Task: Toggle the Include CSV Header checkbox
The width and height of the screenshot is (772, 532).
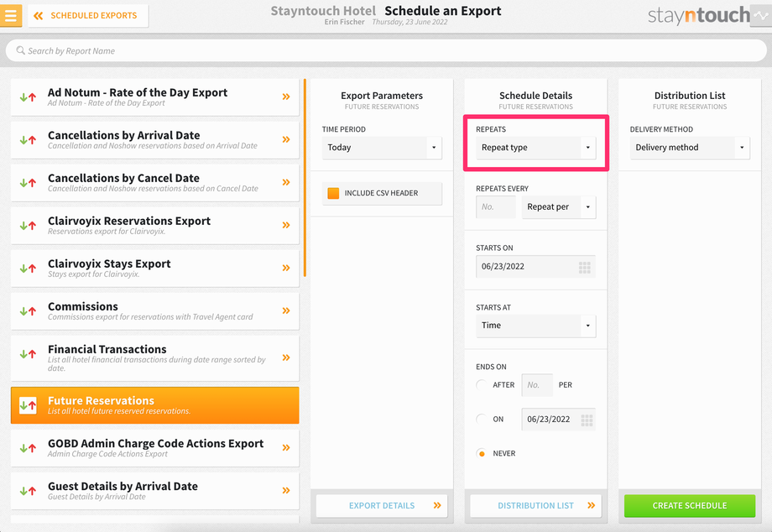Action: [333, 193]
